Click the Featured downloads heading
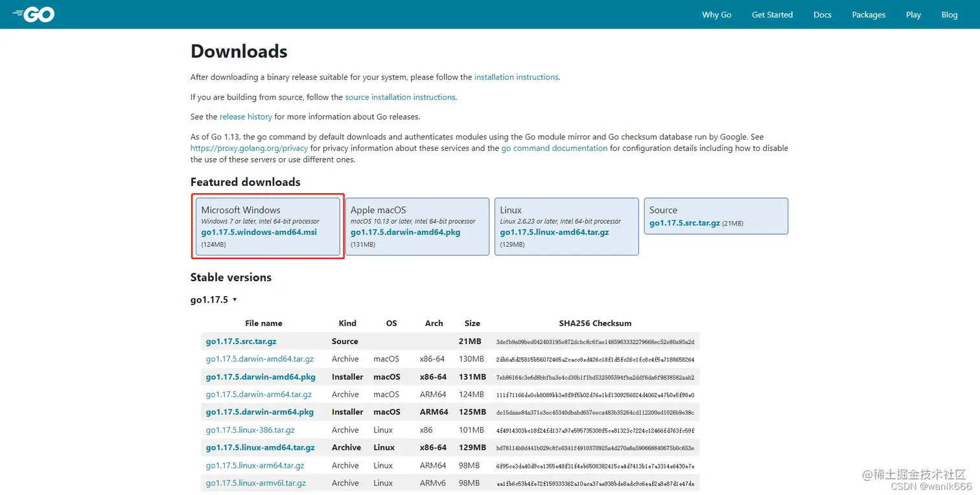980x495 pixels. 246,182
